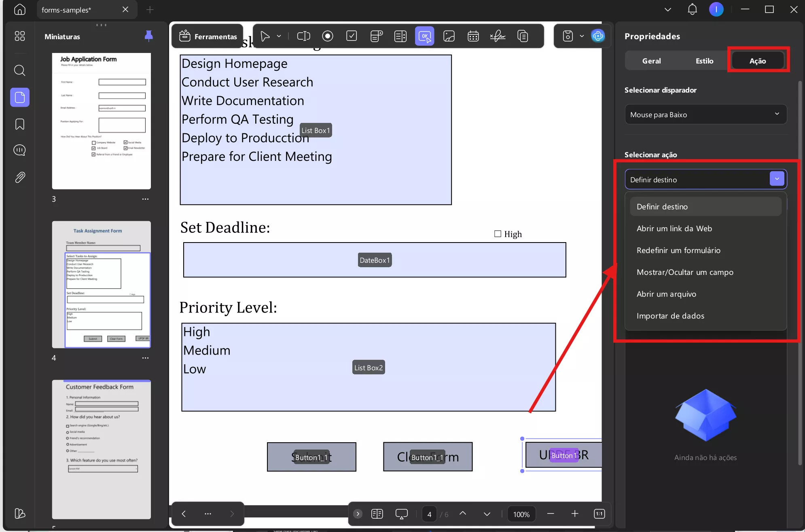Choose Redefinir um formulário option
The width and height of the screenshot is (805, 532).
pyautogui.click(x=705, y=250)
